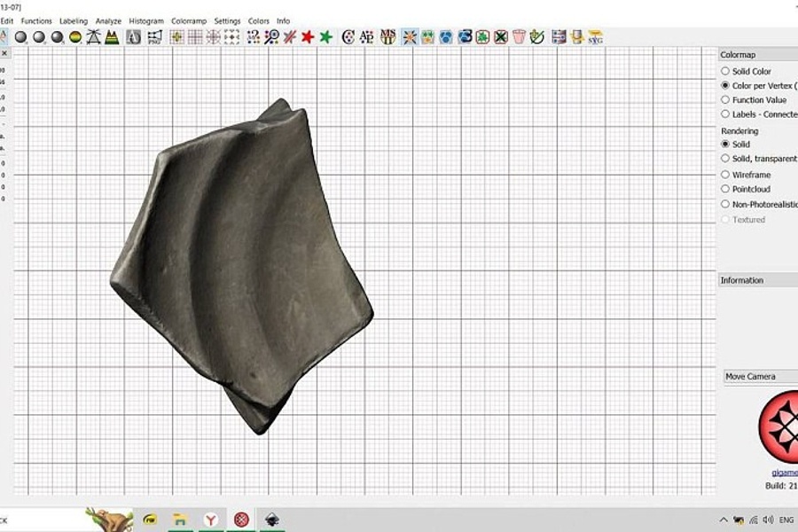Open the Histogram menu

[146, 21]
